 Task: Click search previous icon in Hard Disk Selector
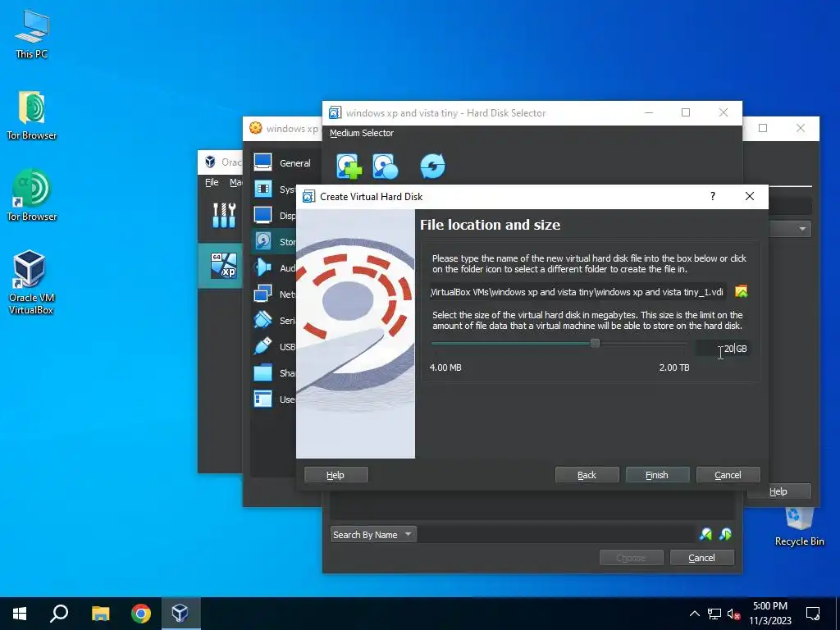pyautogui.click(x=706, y=534)
